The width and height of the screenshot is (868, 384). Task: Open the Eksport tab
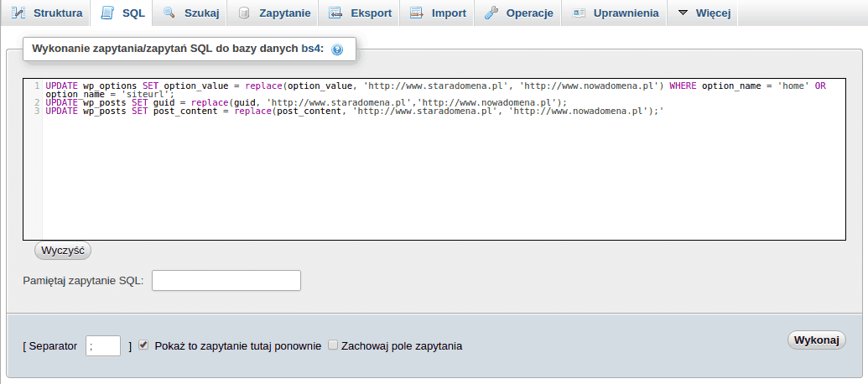[359, 13]
